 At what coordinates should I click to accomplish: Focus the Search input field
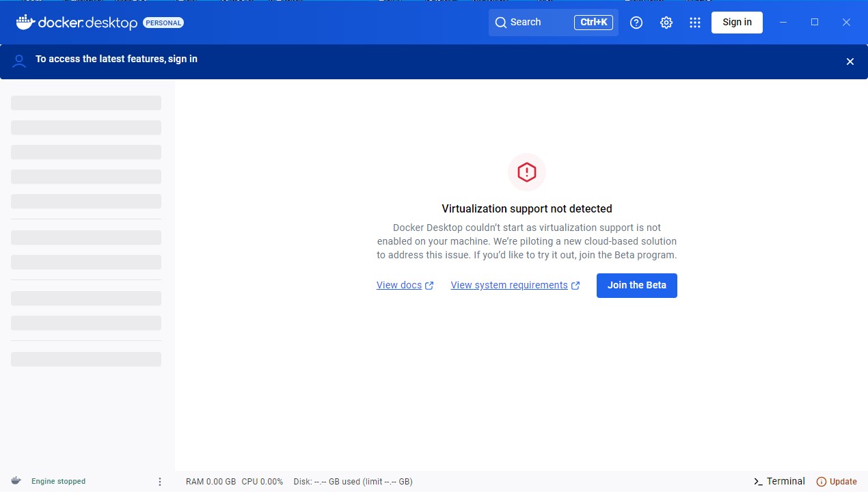554,23
